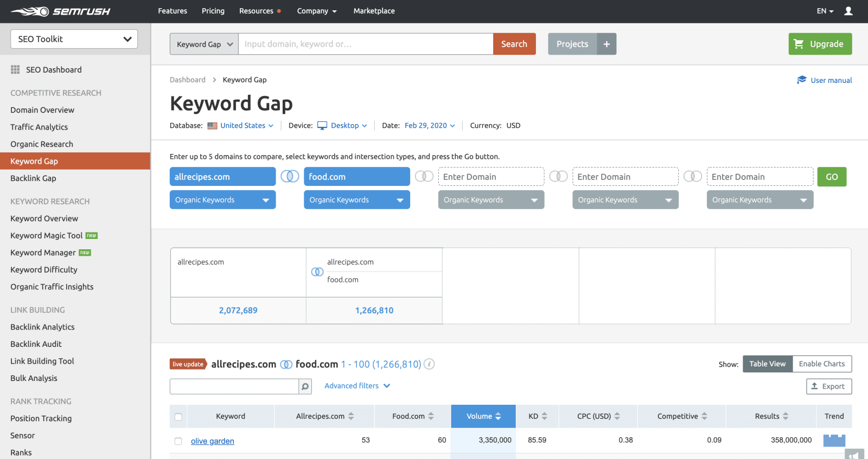Open the Features menu
868x459 pixels.
pos(173,11)
